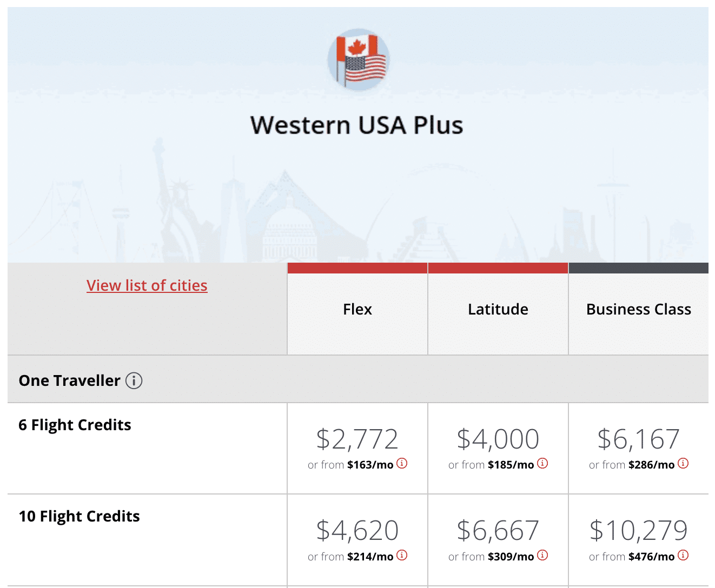The width and height of the screenshot is (715, 588).
Task: Open the One Traveller info icon
Action: point(134,381)
